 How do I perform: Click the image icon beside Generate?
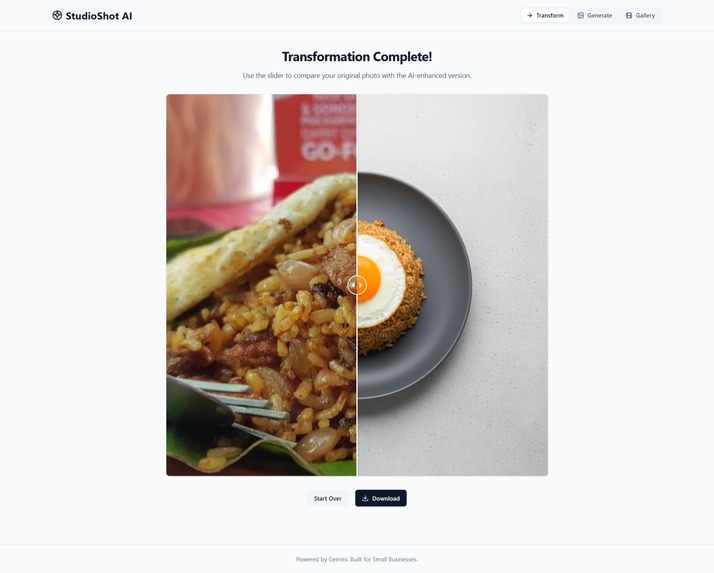pos(581,15)
